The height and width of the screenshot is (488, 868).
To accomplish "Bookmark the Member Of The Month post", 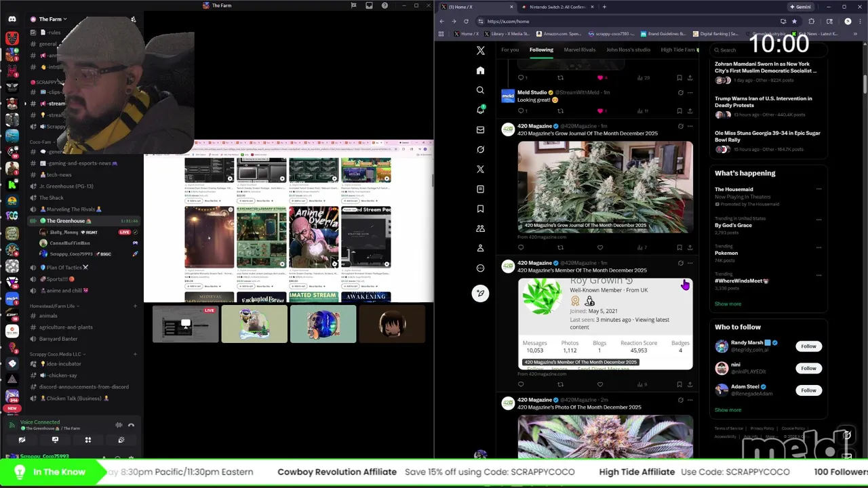I will click(x=679, y=384).
